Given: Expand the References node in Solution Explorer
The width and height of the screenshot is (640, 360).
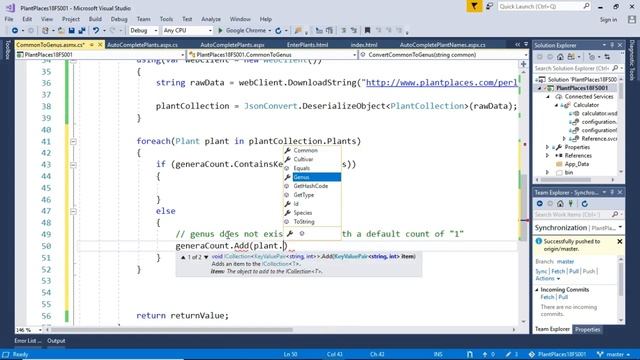Looking at the screenshot, I should point(547,156).
